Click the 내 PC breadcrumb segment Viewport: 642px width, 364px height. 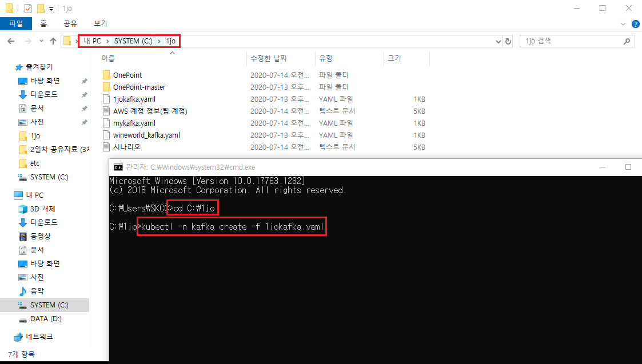92,41
